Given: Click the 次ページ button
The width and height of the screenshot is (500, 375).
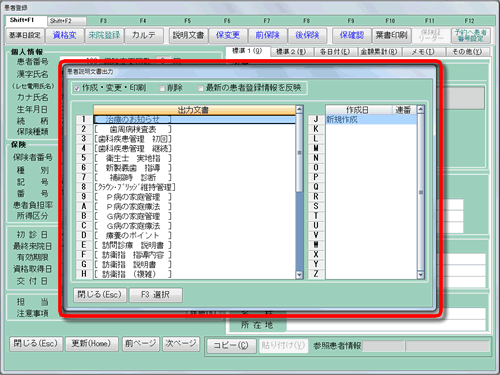Looking at the screenshot, I should point(181,343).
